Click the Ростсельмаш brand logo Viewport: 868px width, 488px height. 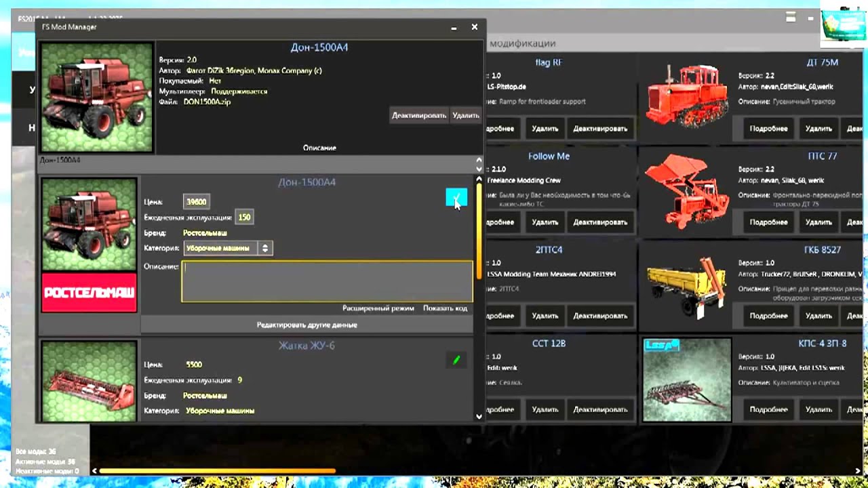(x=89, y=293)
